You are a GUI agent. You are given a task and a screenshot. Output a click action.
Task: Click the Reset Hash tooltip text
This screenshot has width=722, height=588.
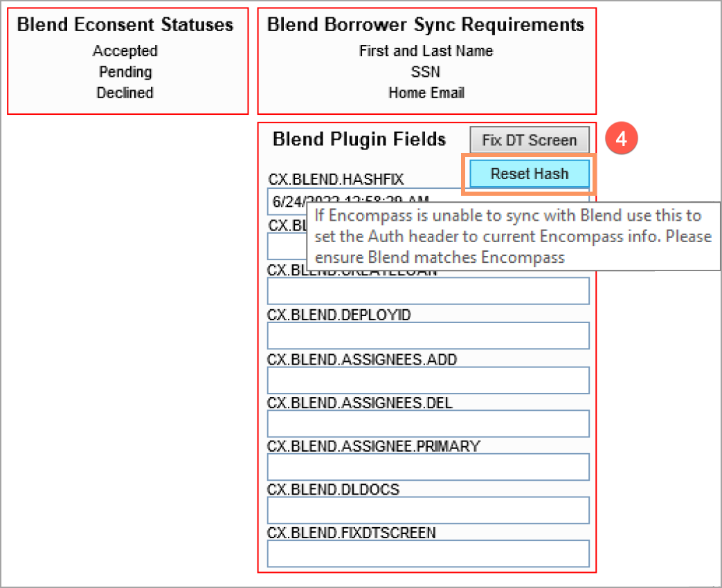(x=513, y=236)
